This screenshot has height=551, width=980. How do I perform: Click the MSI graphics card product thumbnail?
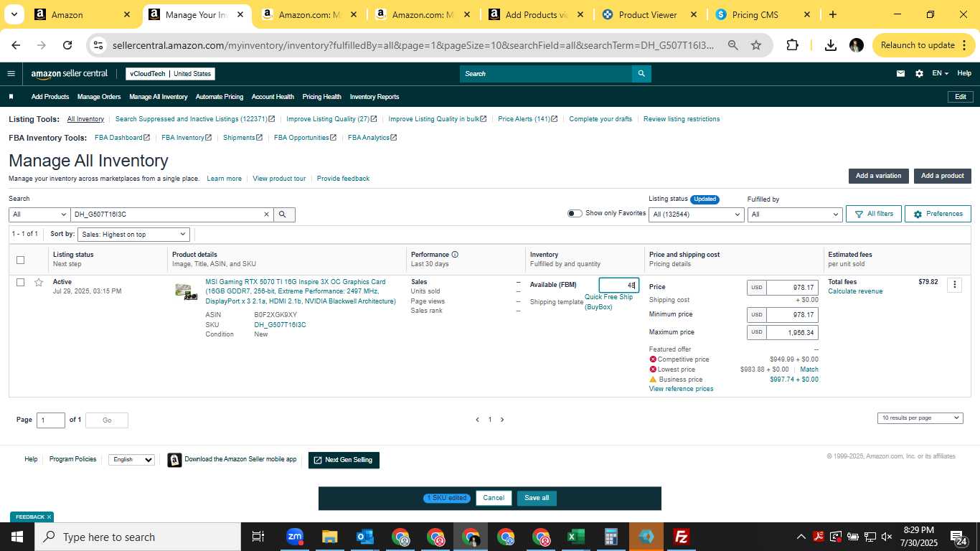(187, 291)
